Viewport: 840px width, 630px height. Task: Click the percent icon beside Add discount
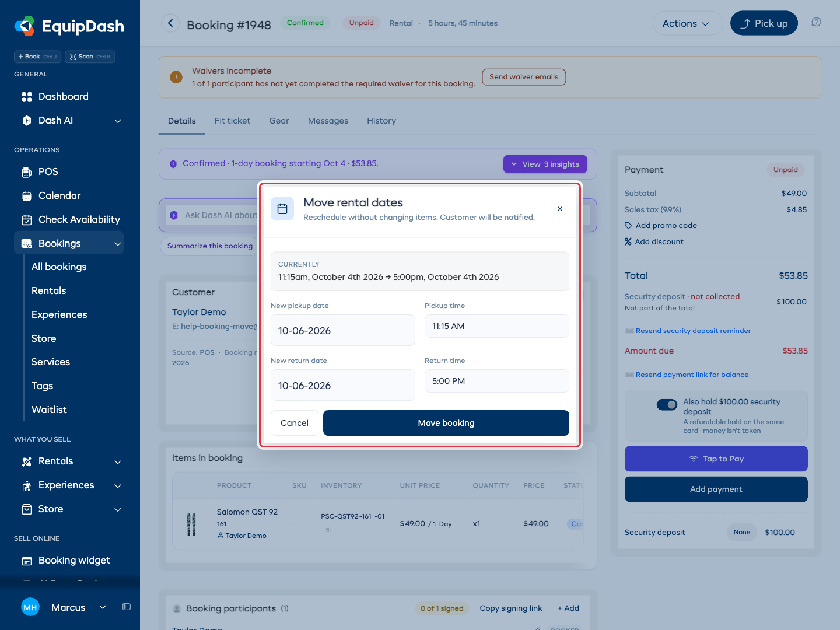pos(628,242)
